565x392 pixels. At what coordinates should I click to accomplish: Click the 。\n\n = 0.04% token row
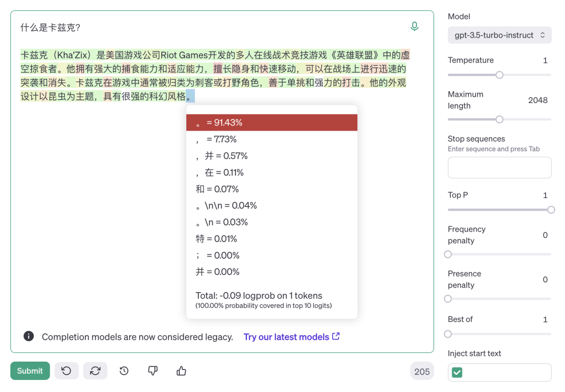click(272, 205)
